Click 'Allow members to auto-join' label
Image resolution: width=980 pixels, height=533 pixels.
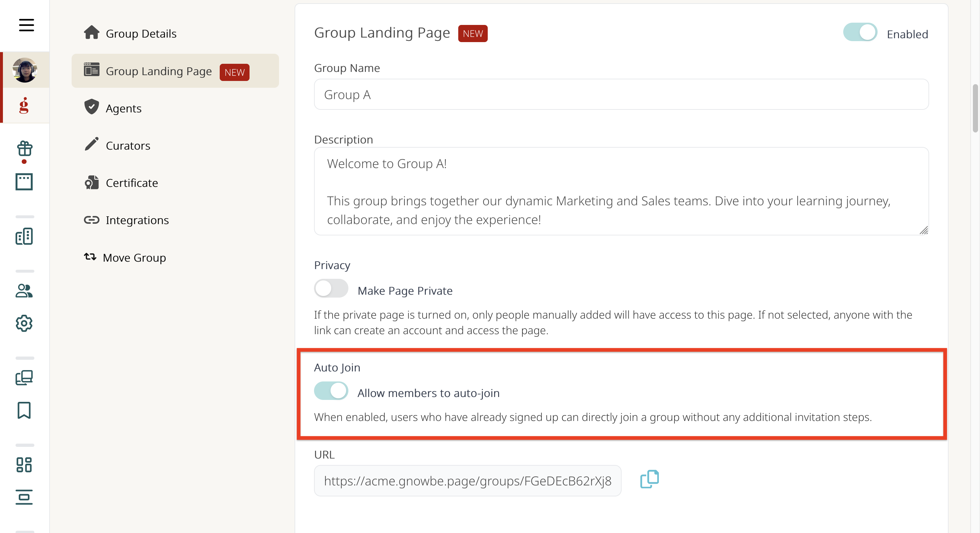pyautogui.click(x=428, y=393)
